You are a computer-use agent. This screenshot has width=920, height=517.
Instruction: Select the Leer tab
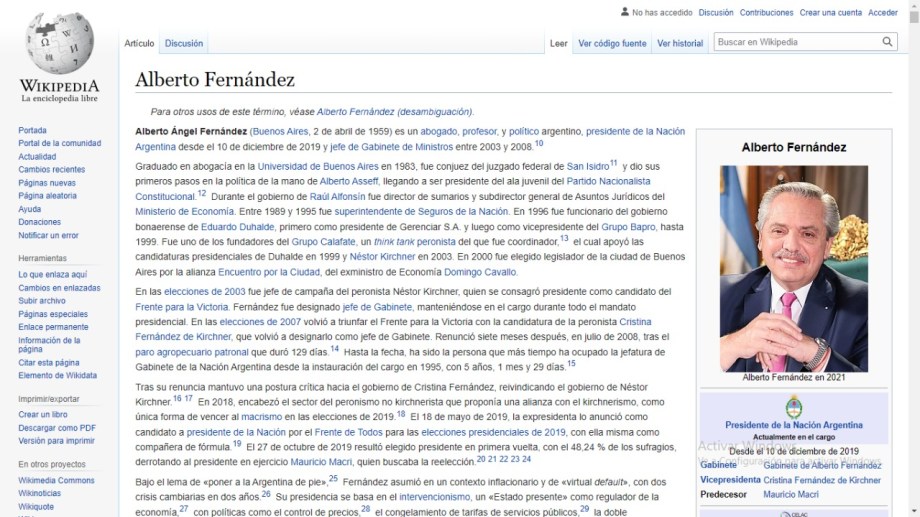(x=558, y=43)
